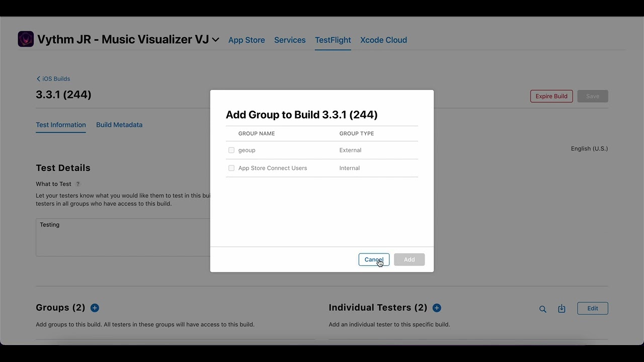This screenshot has height=362, width=644.
Task: Select the External group type cell
Action: click(350, 150)
